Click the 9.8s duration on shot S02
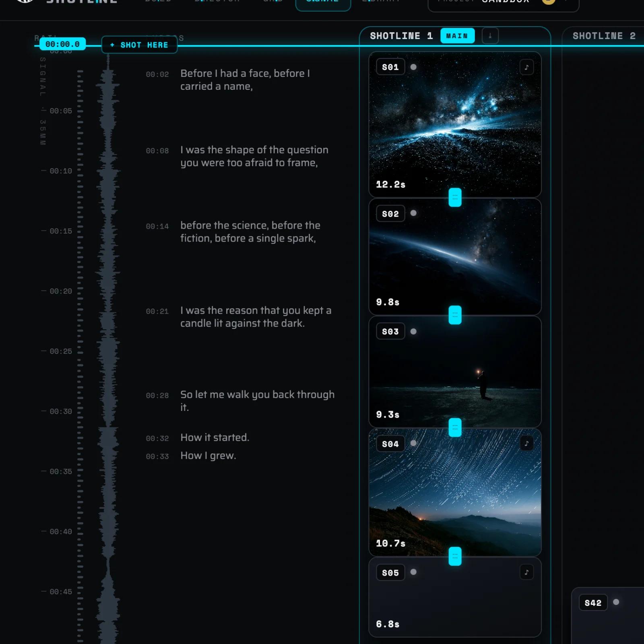Screen dimensions: 644x644 click(x=388, y=302)
